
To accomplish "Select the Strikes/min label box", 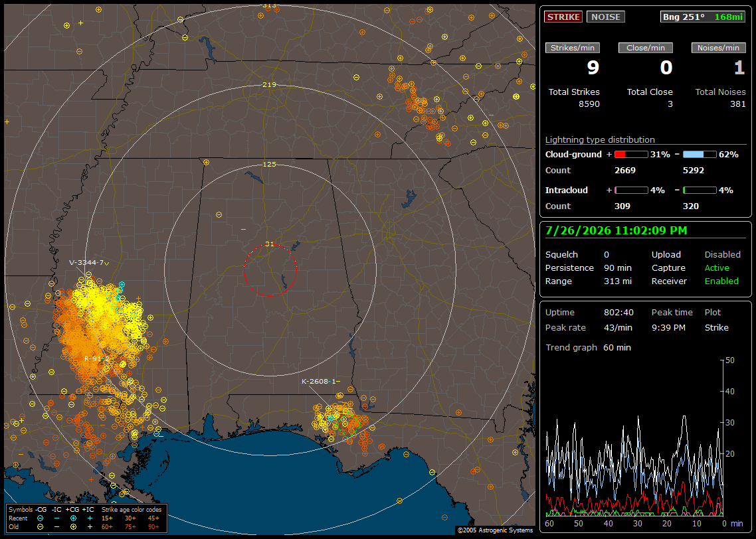I will click(572, 48).
